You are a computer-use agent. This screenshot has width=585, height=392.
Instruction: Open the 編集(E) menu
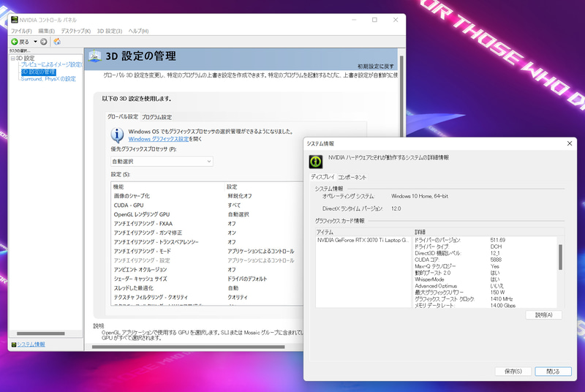(x=47, y=31)
